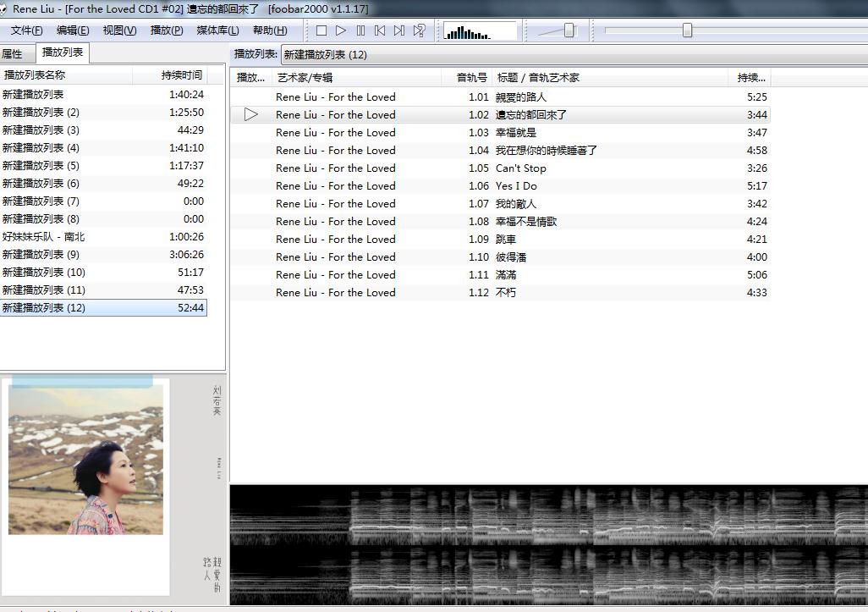Screen dimensions: 868x612
Task: Select track 1.04 我在想你的時候睡著了
Action: (x=501, y=150)
